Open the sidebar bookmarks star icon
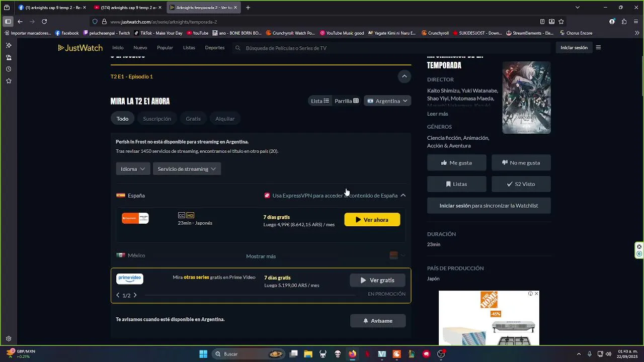 pyautogui.click(x=9, y=81)
